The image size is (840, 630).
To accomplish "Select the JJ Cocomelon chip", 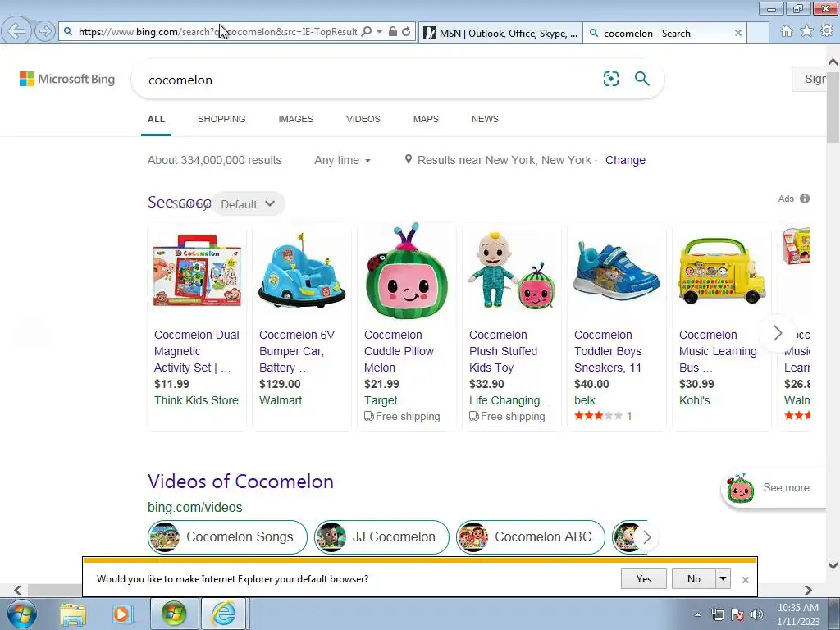I will [381, 536].
